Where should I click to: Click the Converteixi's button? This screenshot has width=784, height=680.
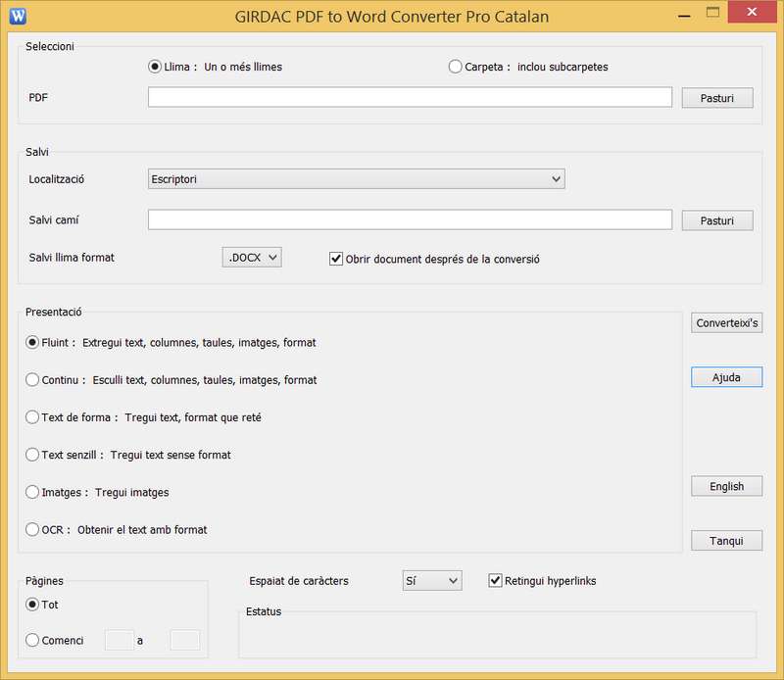tap(726, 323)
